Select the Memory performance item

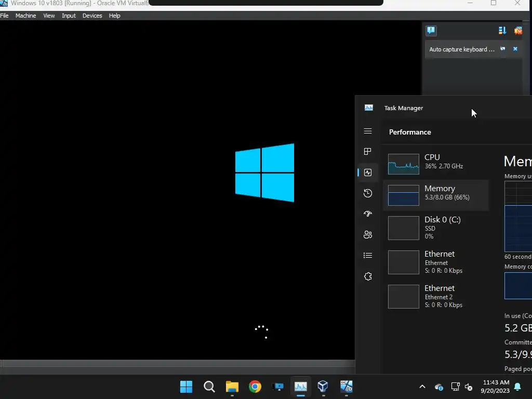[436, 195]
